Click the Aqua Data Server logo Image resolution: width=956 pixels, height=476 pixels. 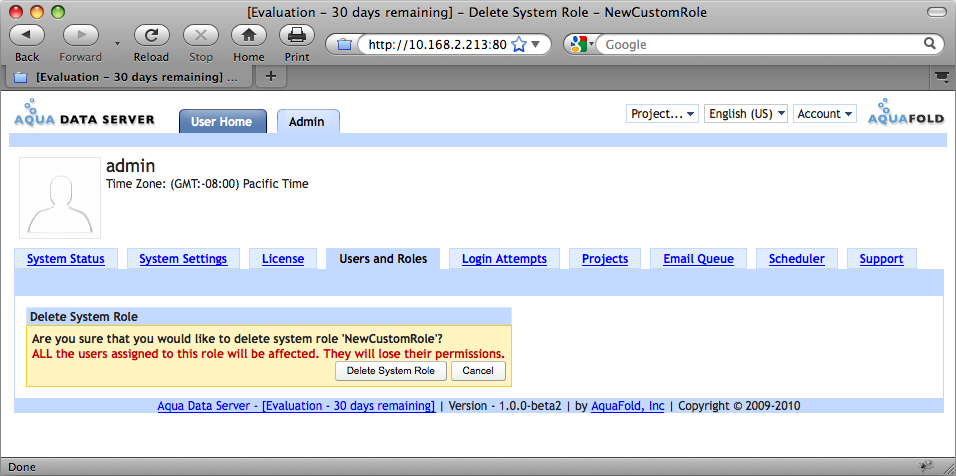(x=84, y=113)
